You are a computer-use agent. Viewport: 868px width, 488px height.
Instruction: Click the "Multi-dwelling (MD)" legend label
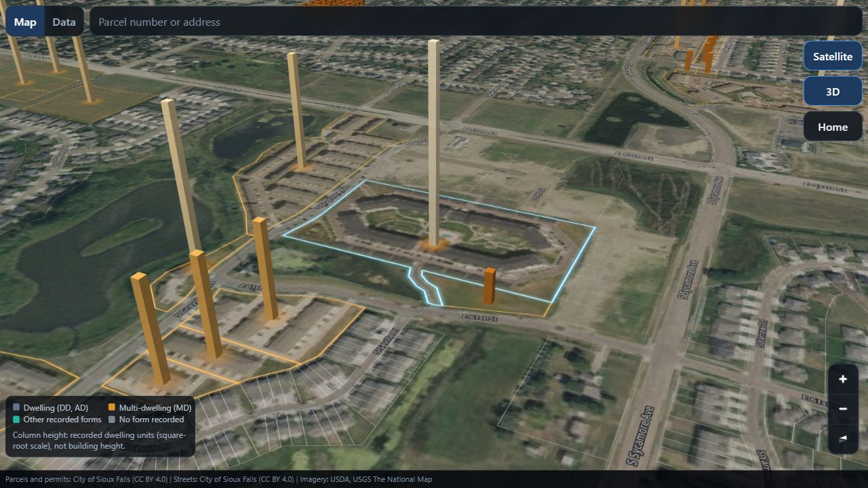155,408
